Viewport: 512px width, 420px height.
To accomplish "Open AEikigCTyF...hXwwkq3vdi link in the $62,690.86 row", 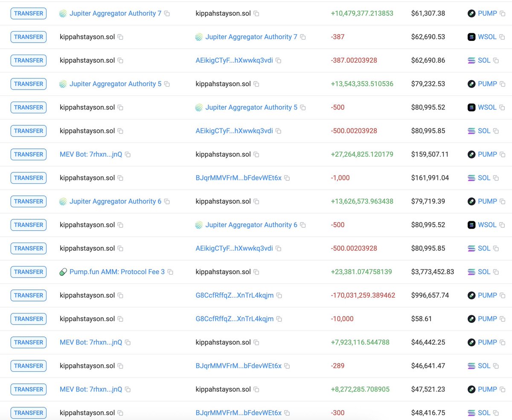I will pyautogui.click(x=234, y=61).
